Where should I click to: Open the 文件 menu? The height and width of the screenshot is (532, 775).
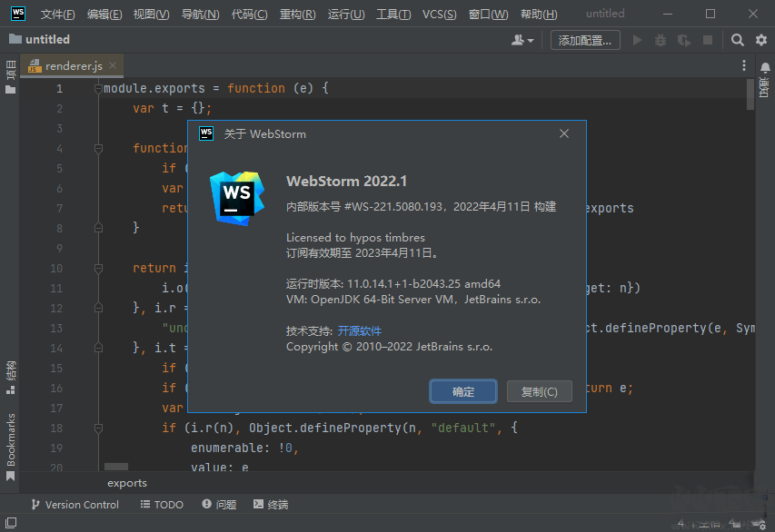(x=57, y=14)
